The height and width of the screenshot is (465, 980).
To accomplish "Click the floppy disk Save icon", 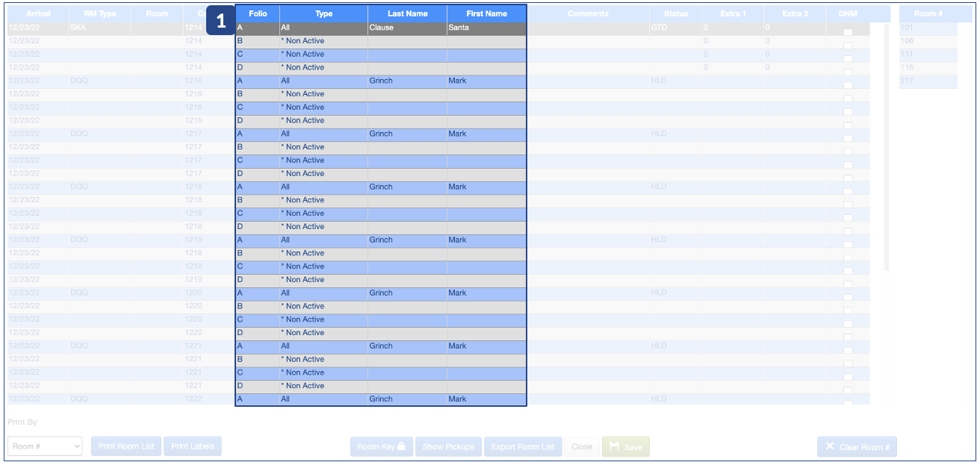I will point(614,446).
